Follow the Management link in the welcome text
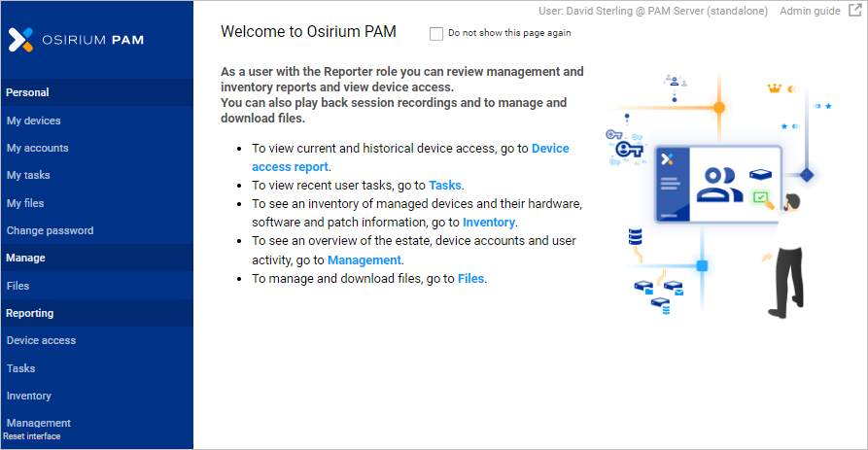Screen dimensions: 868x450 [x=365, y=260]
